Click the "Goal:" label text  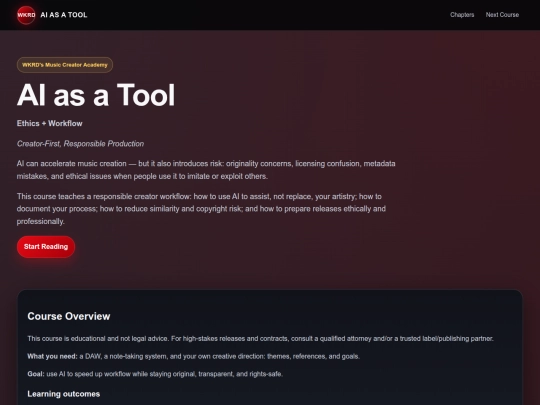[36, 374]
